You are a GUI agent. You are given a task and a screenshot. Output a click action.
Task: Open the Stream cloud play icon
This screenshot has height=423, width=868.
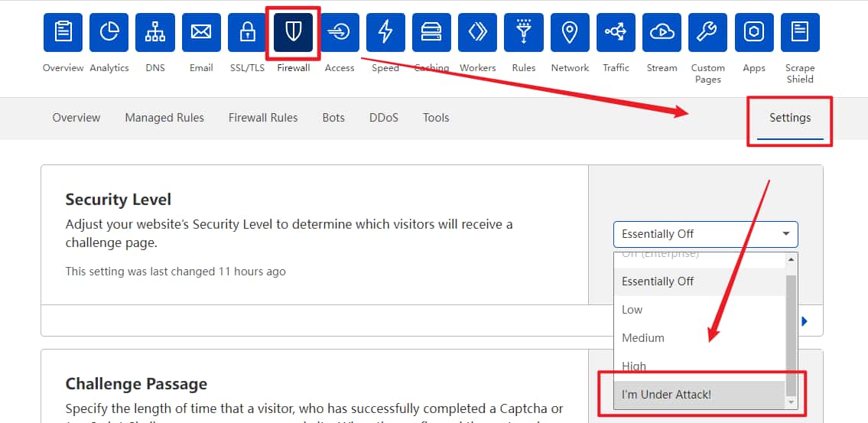tap(662, 32)
